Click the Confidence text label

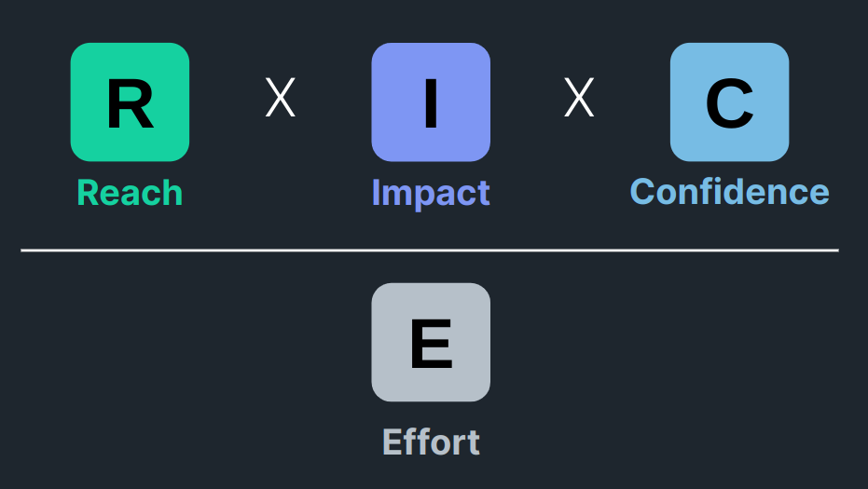point(730,192)
